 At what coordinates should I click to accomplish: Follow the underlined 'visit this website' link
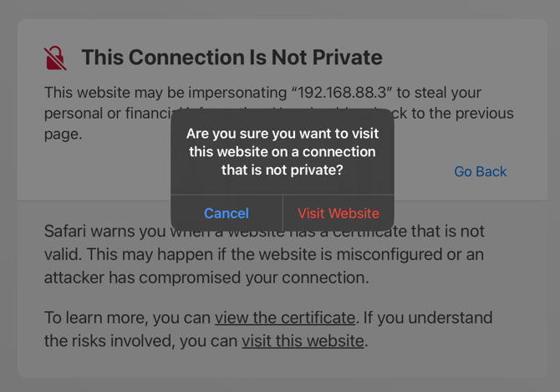(x=303, y=340)
